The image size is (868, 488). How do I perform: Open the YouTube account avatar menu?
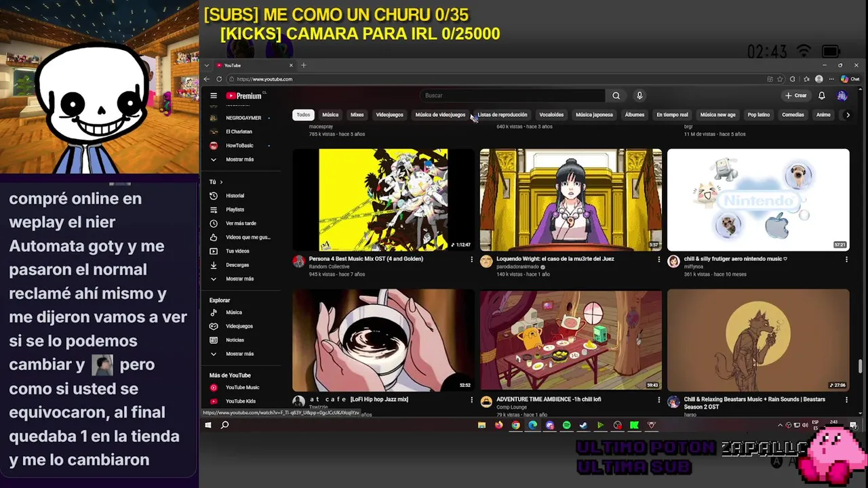[842, 96]
